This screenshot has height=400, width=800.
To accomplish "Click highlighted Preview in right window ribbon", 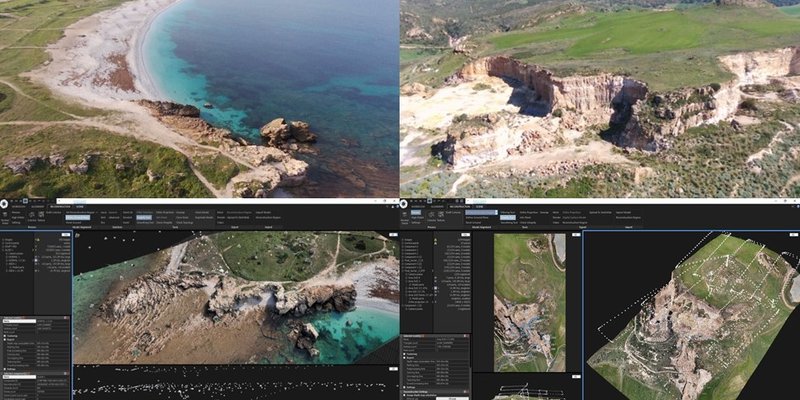I will tap(416, 212).
